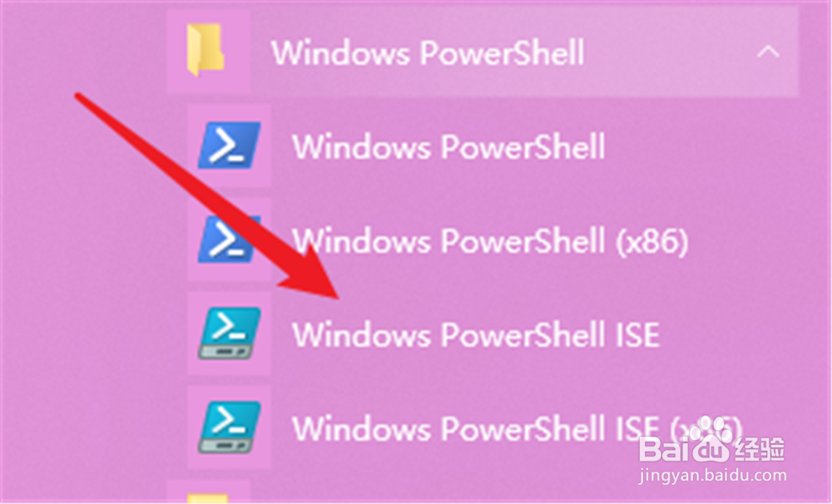The width and height of the screenshot is (832, 504).
Task: Click the red arrow's pointed tip
Action: (x=335, y=296)
